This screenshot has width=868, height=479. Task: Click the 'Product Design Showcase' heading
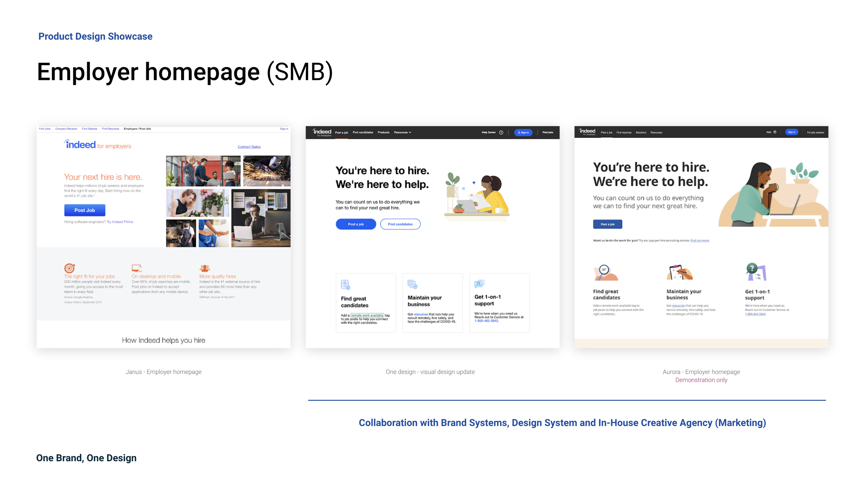point(95,36)
